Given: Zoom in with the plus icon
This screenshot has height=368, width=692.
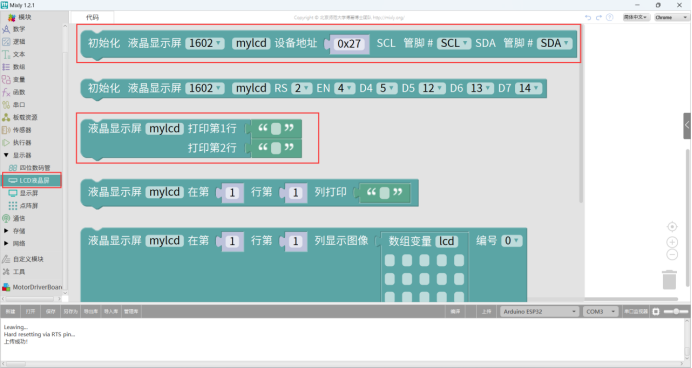Looking at the screenshot, I should tap(672, 242).
